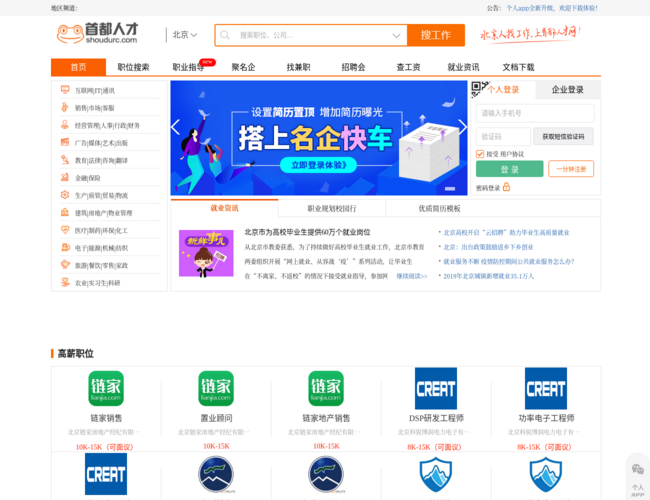Select the 首页 nav tab
Image resolution: width=650 pixels, height=500 pixels.
pos(78,67)
